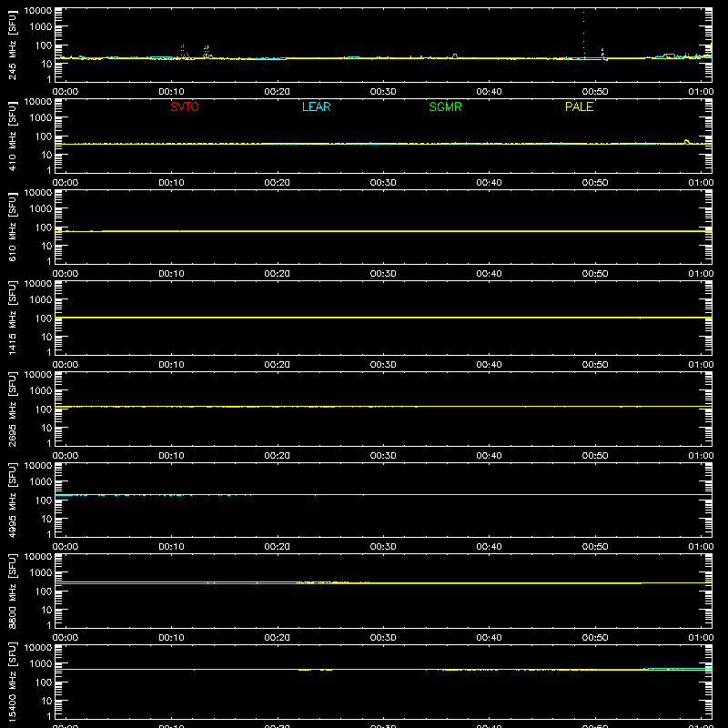Click the red SVTO station legend label
The height and width of the screenshot is (728, 728).
point(185,106)
